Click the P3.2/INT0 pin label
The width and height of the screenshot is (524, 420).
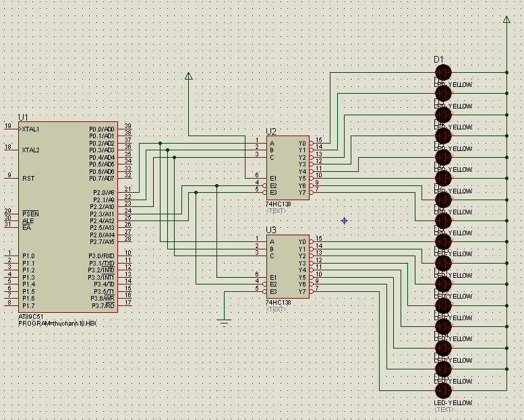pyautogui.click(x=101, y=270)
